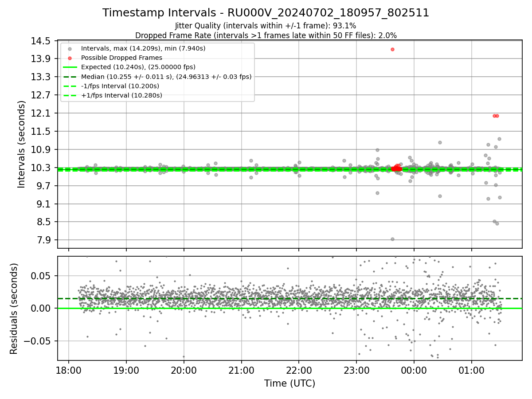Click the '11.5' y-axis tick label

(41, 132)
